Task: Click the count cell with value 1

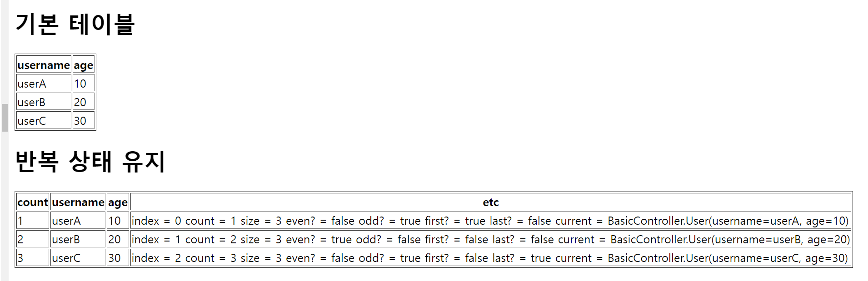Action: pos(33,221)
